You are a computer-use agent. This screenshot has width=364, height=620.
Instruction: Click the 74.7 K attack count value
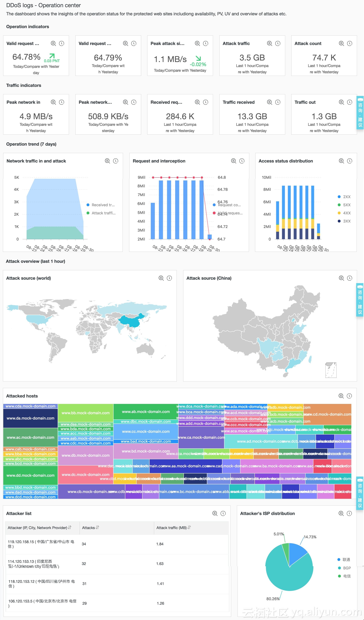click(x=324, y=57)
